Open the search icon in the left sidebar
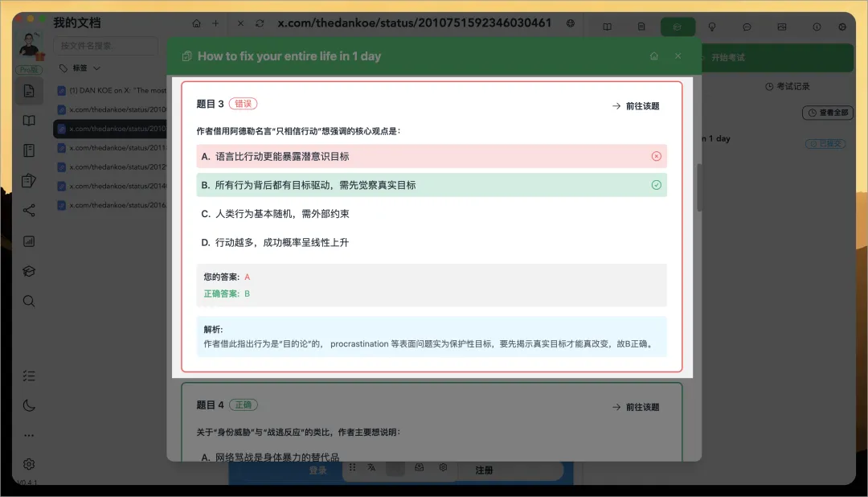 (x=29, y=302)
